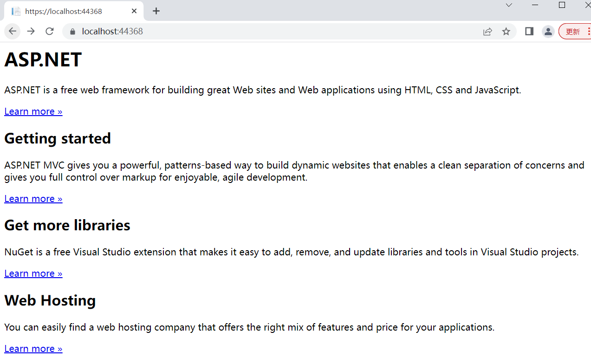Go back to the previous page
Screen dimensions: 591x364
pos(13,31)
